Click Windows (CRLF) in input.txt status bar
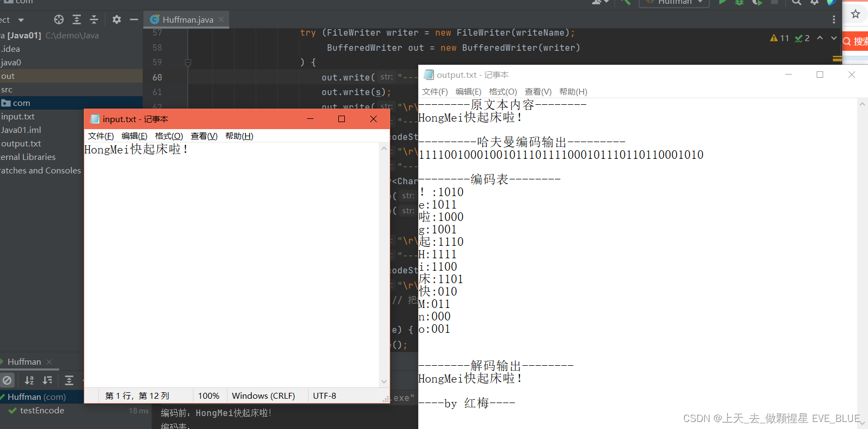The width and height of the screenshot is (868, 429). [264, 396]
